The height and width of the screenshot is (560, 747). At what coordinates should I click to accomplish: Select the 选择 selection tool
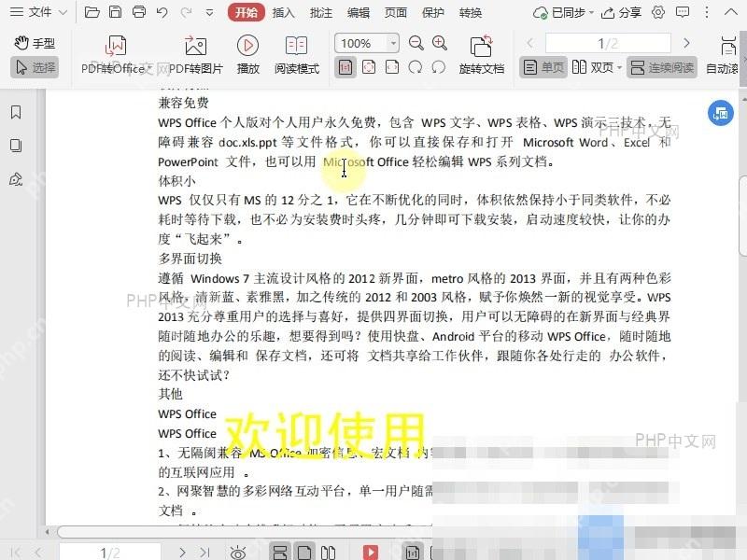35,67
